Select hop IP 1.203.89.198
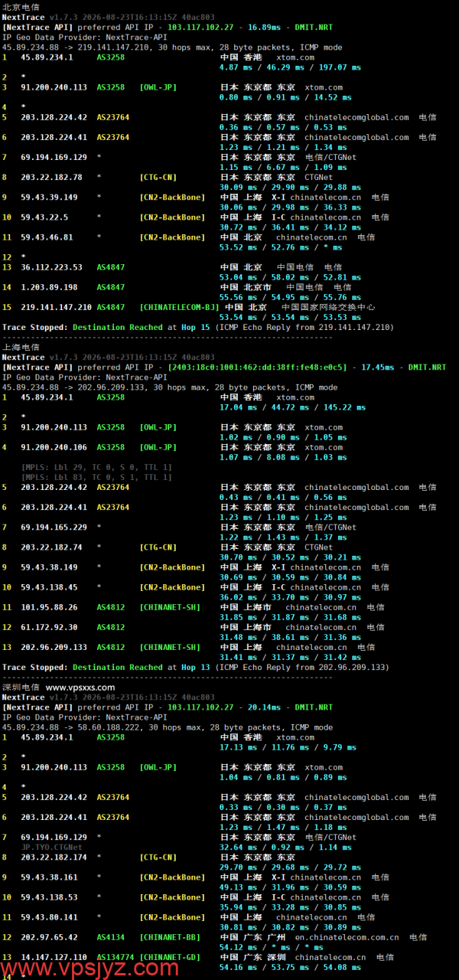459x980 pixels. (x=49, y=287)
